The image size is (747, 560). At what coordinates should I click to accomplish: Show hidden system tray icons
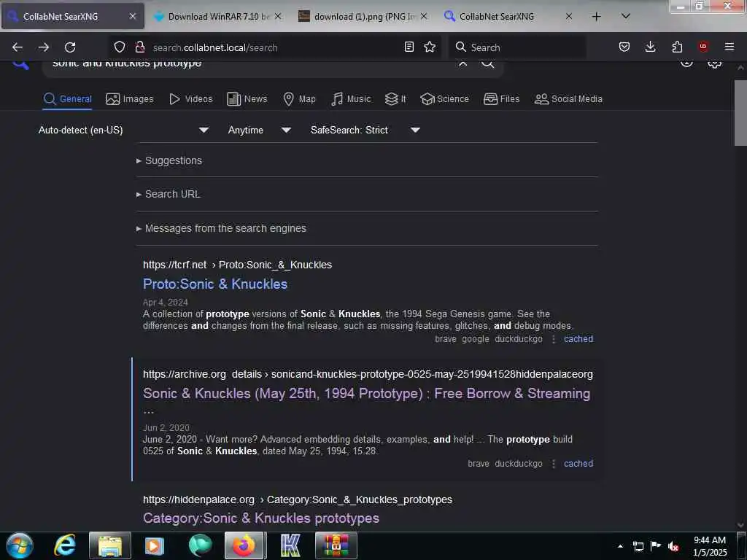click(x=620, y=547)
